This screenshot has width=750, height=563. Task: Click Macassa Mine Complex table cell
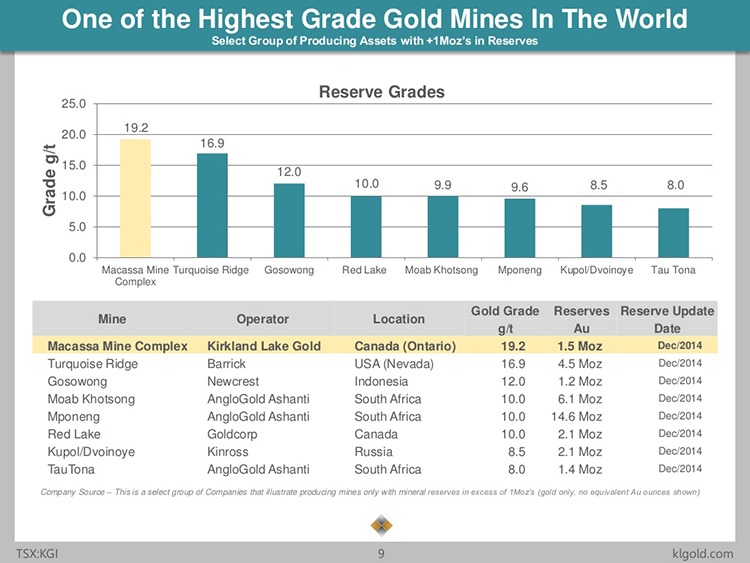pyautogui.click(x=117, y=346)
